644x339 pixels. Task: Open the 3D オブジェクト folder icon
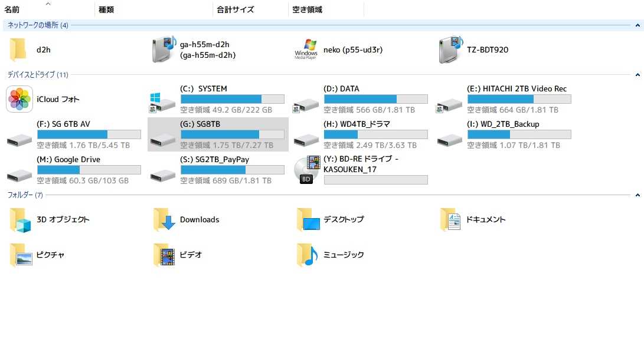tap(20, 220)
